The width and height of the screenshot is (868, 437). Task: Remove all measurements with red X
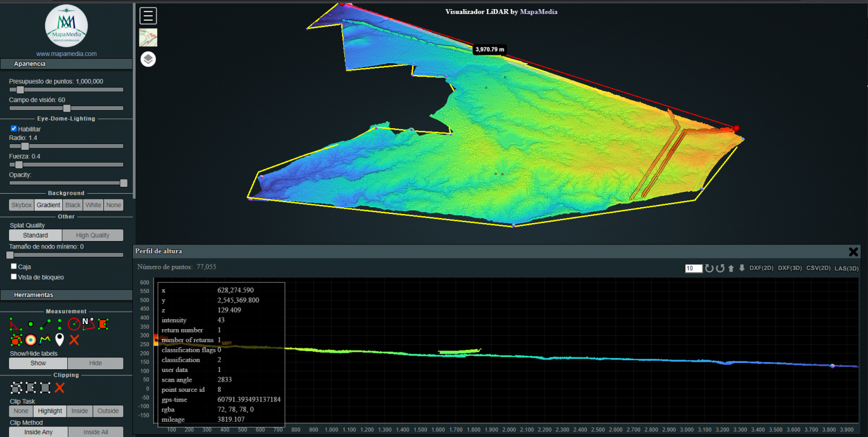tap(74, 340)
